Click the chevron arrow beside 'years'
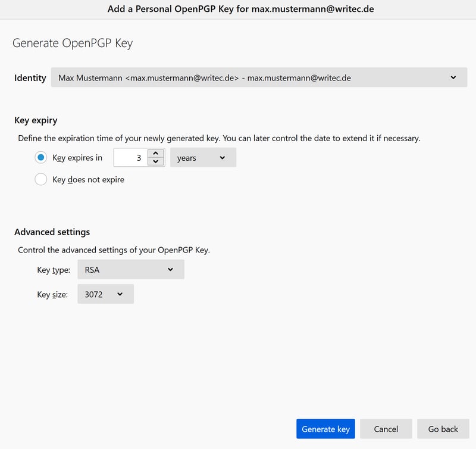476x449 pixels. click(223, 158)
